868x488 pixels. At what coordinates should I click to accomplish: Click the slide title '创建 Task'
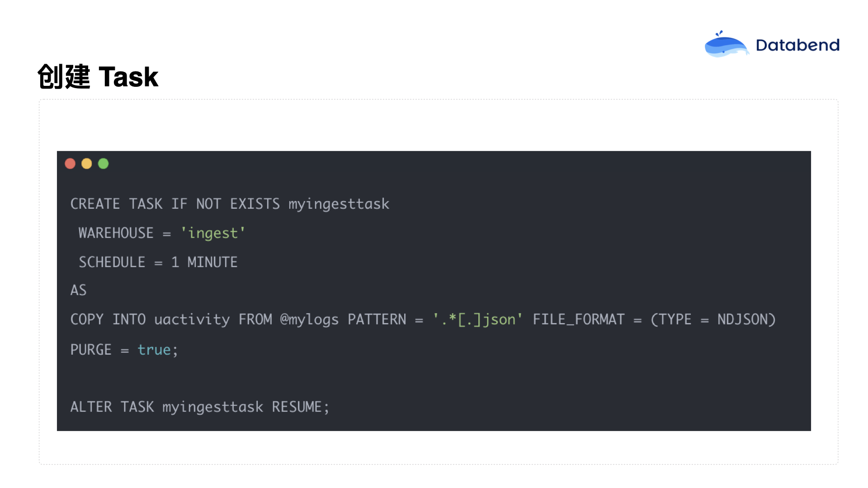pyautogui.click(x=98, y=76)
